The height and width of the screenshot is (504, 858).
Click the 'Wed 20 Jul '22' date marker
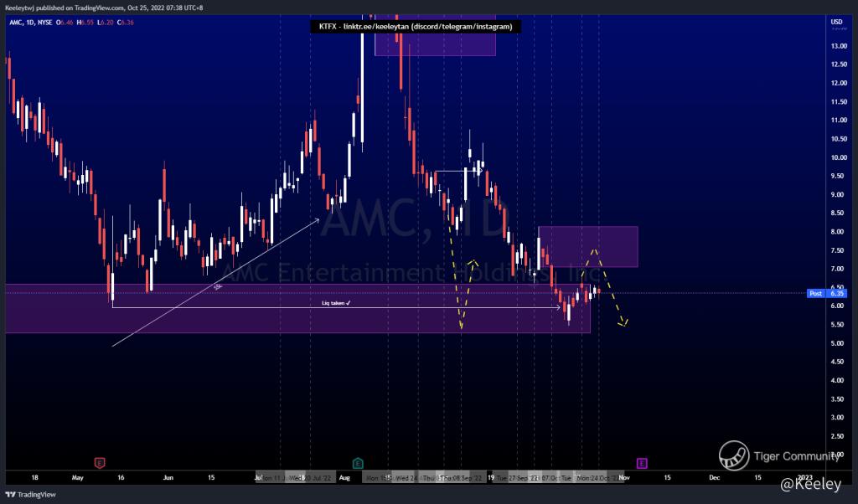pos(310,478)
